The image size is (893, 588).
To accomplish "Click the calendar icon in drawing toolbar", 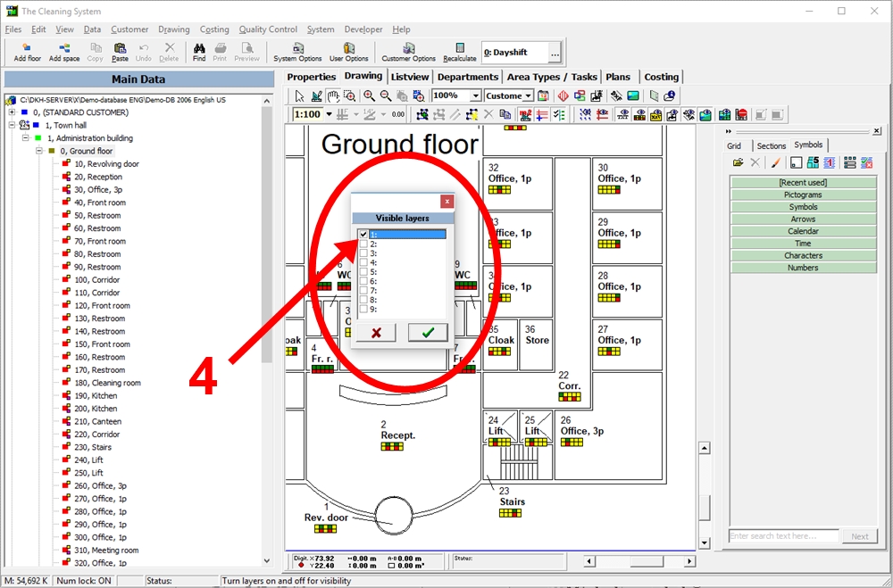I will (x=543, y=95).
